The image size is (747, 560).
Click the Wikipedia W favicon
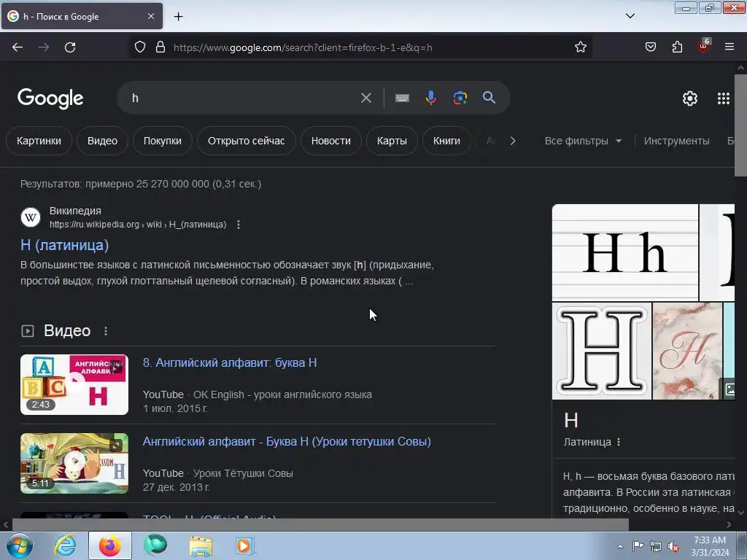(x=31, y=217)
